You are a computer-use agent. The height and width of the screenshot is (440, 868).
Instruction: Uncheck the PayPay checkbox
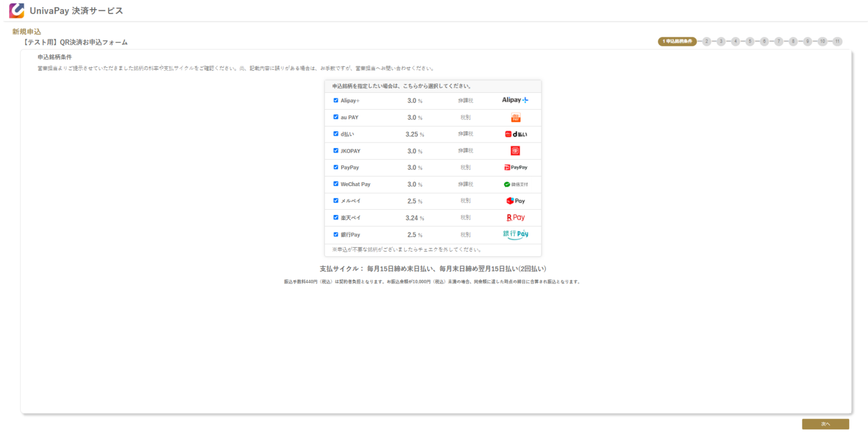(x=336, y=167)
